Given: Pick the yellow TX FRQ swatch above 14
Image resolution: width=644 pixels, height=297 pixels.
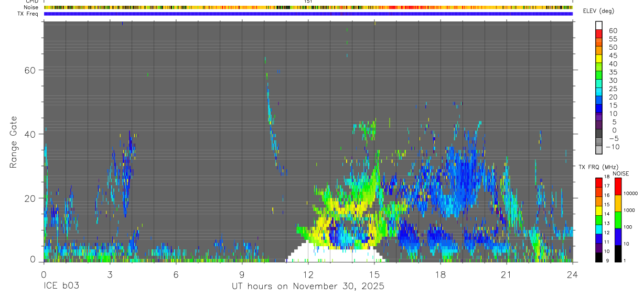Looking at the screenshot, I should coord(599,211).
